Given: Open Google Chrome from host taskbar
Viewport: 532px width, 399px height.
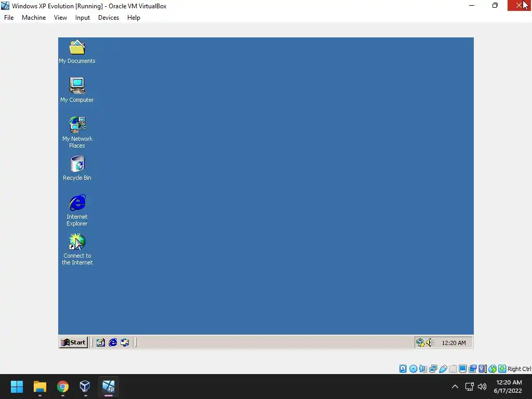Looking at the screenshot, I should pos(62,387).
